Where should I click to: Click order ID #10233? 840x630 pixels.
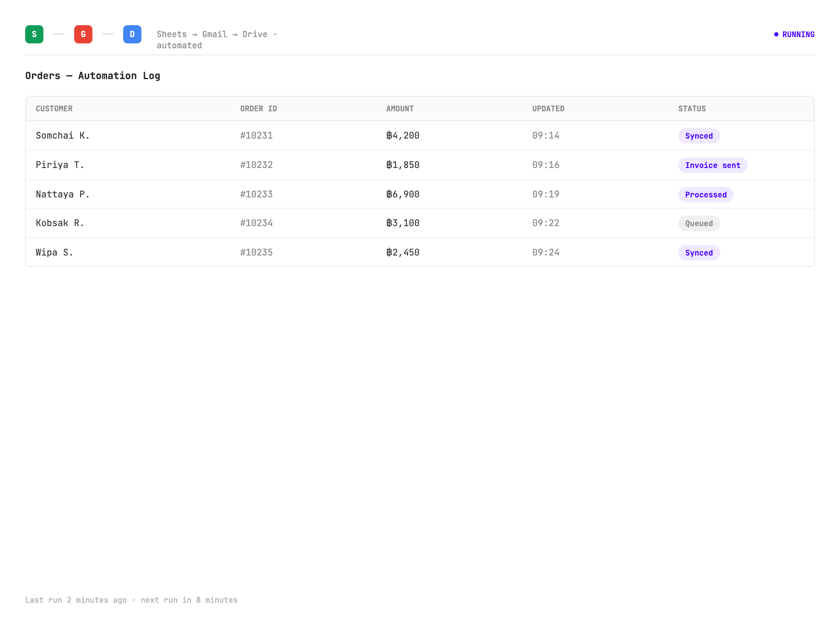tap(256, 194)
